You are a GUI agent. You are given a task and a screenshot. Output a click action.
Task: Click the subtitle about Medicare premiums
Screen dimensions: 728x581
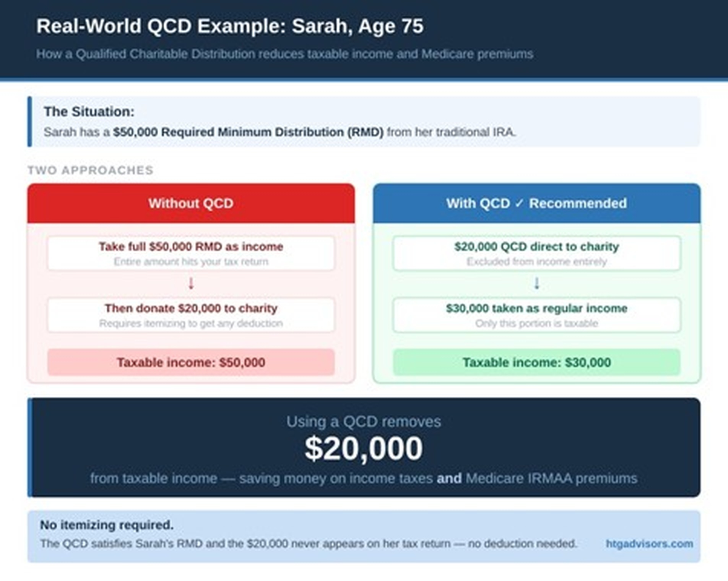tap(284, 54)
